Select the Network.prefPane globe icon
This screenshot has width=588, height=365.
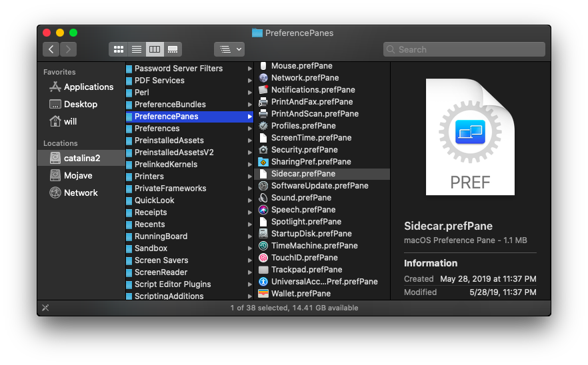click(x=263, y=78)
